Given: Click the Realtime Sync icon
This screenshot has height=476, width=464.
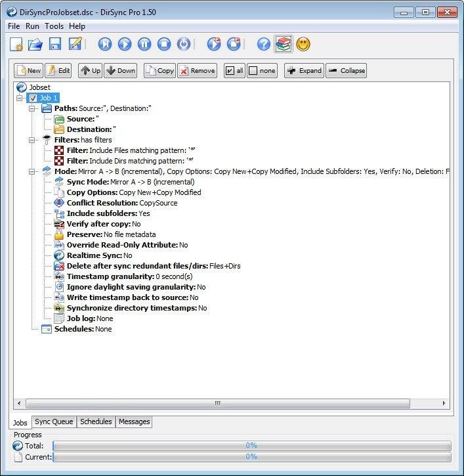Looking at the screenshot, I should click(x=59, y=255).
